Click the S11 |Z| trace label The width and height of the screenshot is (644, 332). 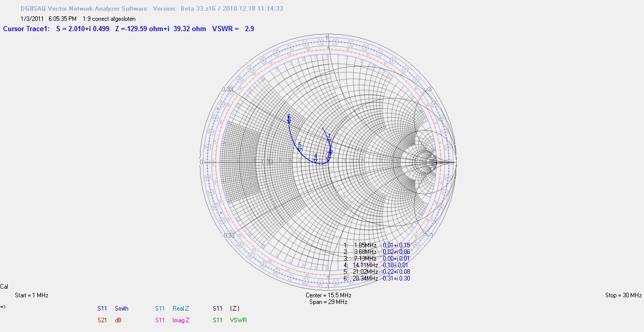pos(226,309)
